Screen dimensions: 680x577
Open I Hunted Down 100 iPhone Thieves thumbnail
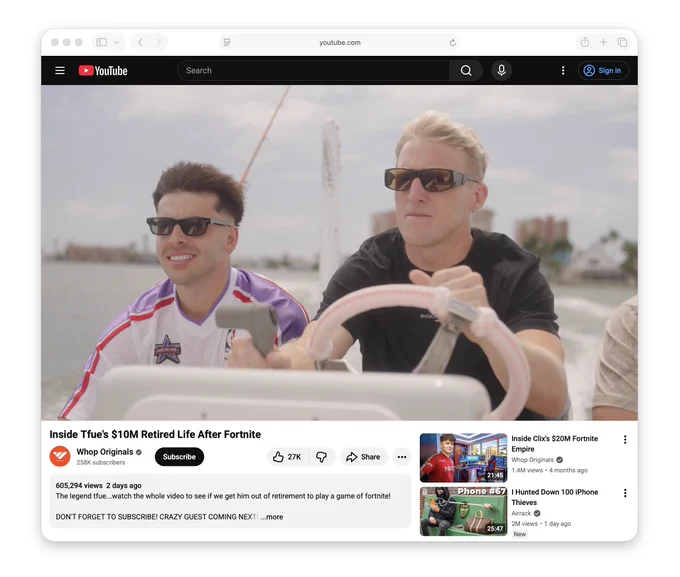click(463, 511)
